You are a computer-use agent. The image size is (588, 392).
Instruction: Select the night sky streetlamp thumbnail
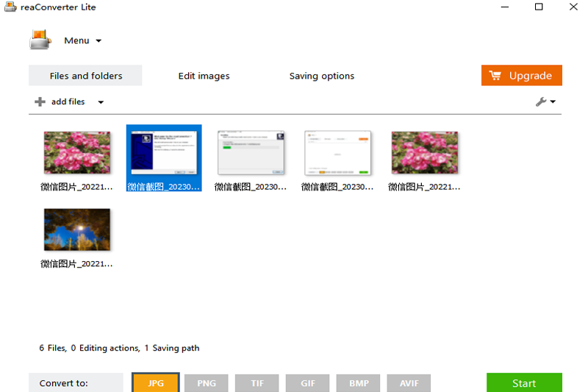pyautogui.click(x=77, y=229)
